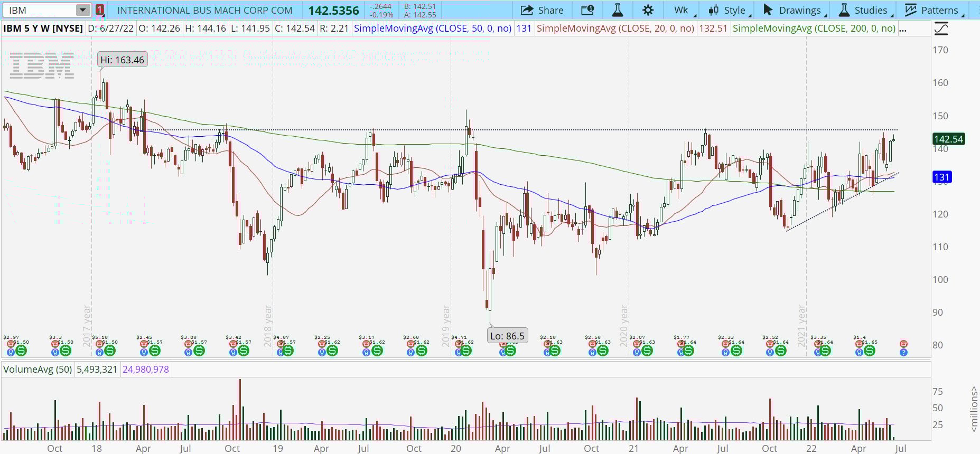
Task: Click the 24,980,978 volume value
Action: click(146, 369)
